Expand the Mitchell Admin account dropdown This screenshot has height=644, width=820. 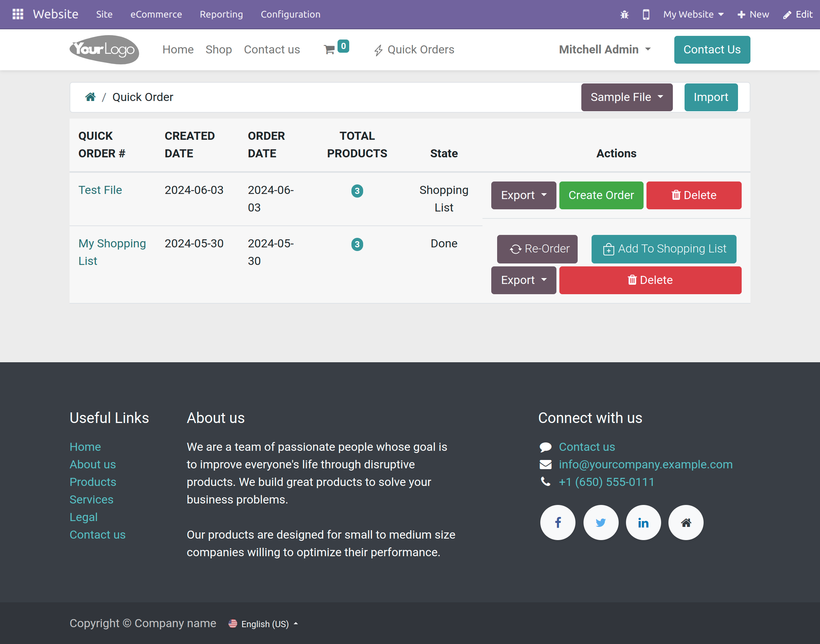coord(605,49)
